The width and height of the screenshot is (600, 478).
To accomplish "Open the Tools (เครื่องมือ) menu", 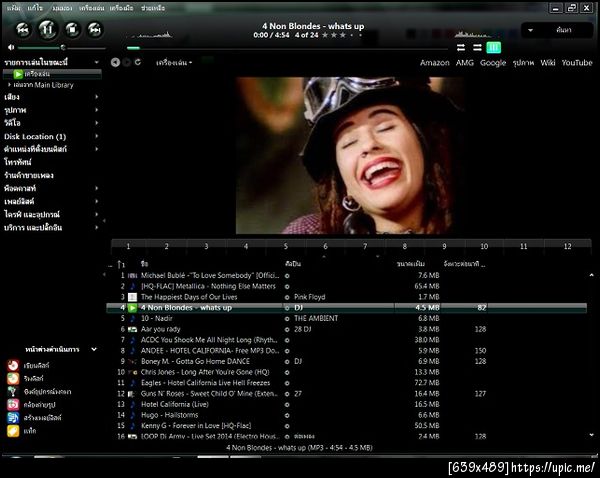I will point(121,8).
